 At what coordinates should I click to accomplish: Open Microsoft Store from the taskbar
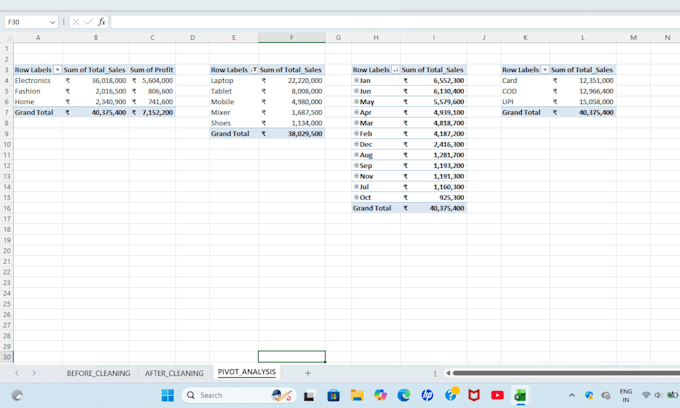(x=333, y=395)
